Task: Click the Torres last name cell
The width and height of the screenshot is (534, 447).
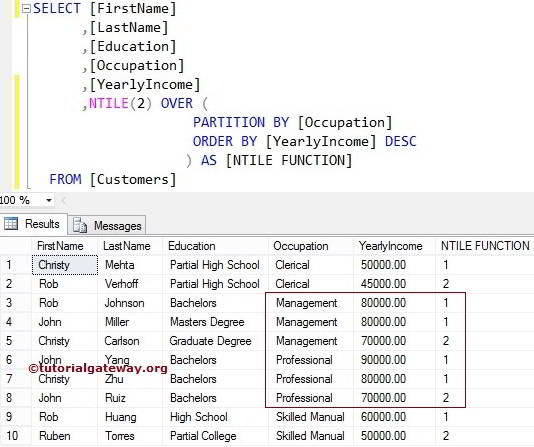Action: tap(130, 436)
